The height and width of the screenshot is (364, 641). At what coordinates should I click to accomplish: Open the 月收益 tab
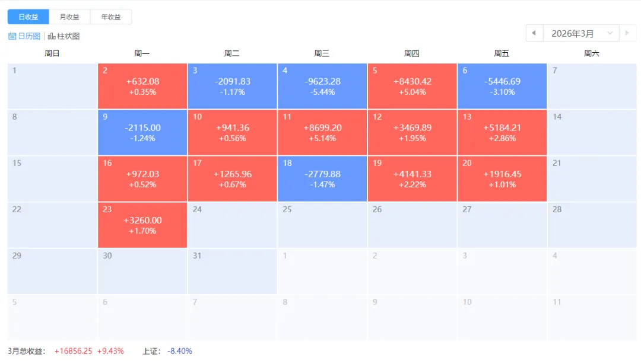coord(69,17)
